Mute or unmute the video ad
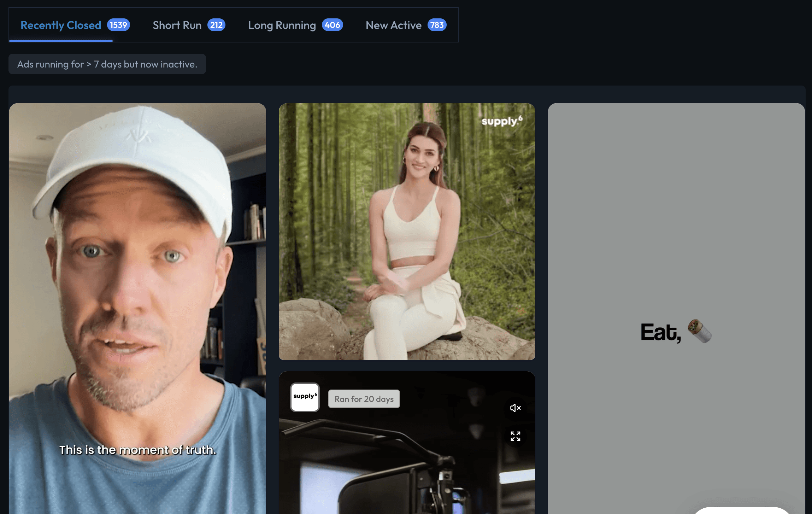 [x=515, y=408]
